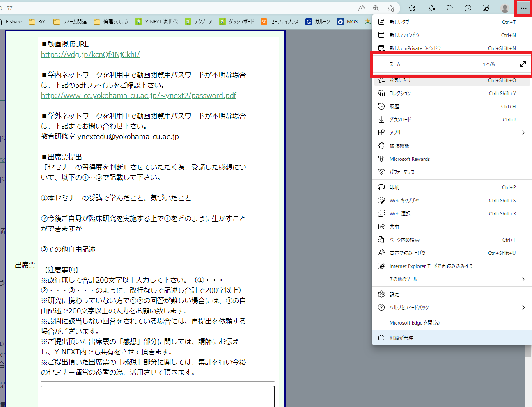532x407 pixels.
Task: Decrease zoom with the minus button
Action: click(472, 64)
